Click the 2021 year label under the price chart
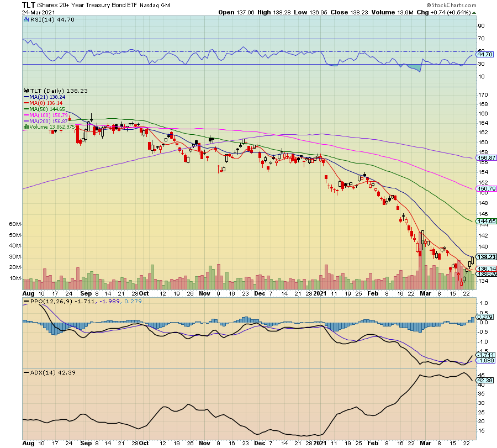Screen dimensions: 497x448 320,293
